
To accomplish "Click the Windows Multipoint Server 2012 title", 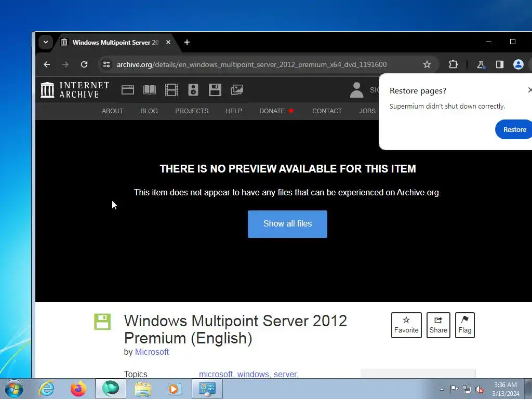I will coord(235,329).
